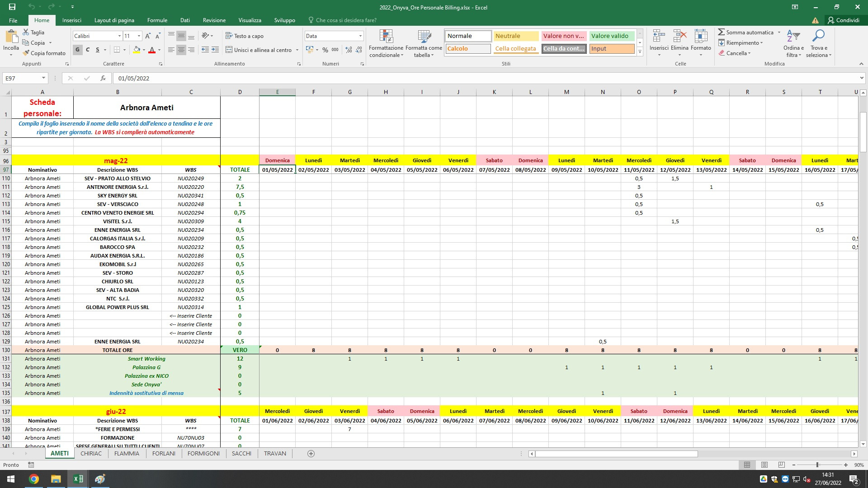Apply the 'Neutrale' cell style

[x=515, y=36]
